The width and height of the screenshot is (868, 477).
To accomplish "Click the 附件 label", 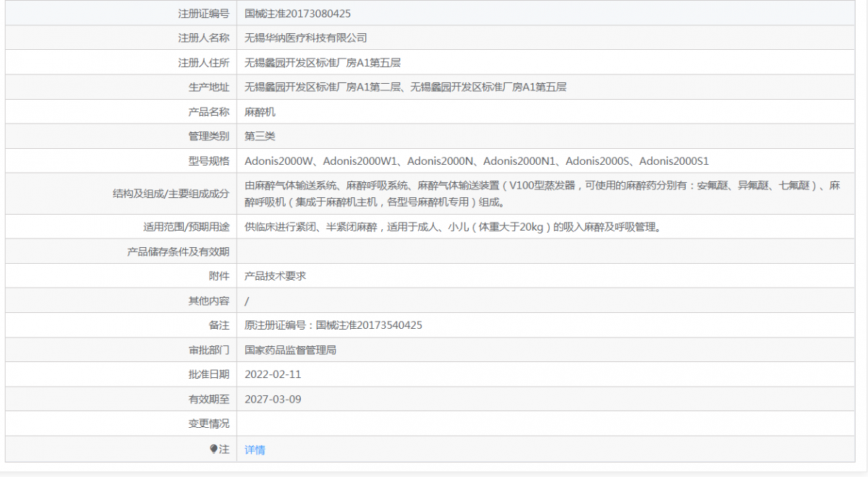I will (219, 276).
